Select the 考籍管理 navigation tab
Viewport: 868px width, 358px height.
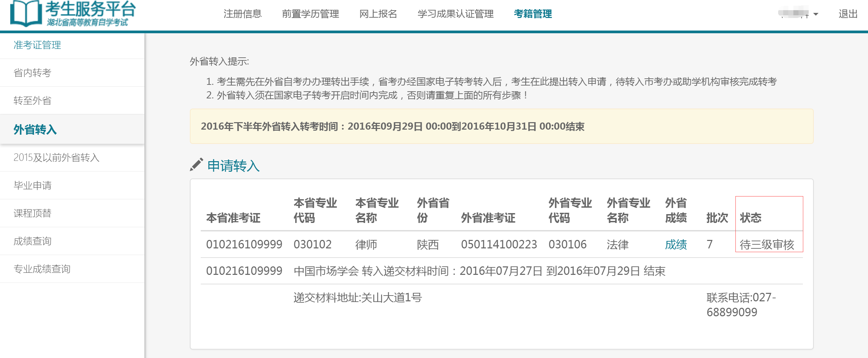(533, 14)
